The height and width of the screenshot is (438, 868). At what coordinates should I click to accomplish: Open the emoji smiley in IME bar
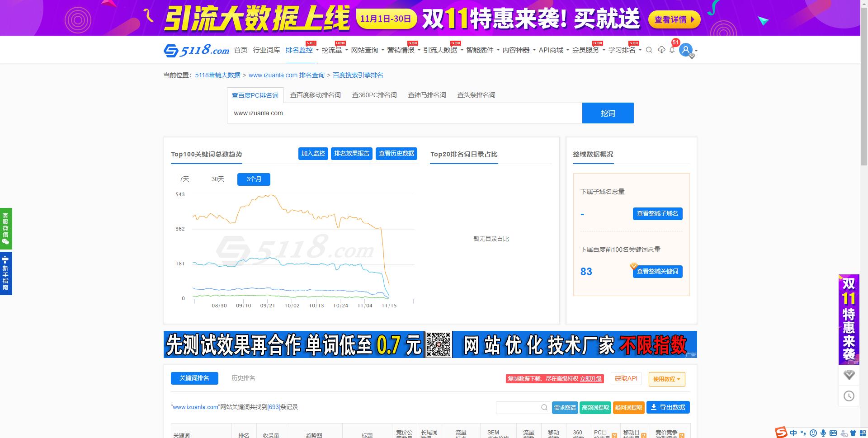[813, 433]
